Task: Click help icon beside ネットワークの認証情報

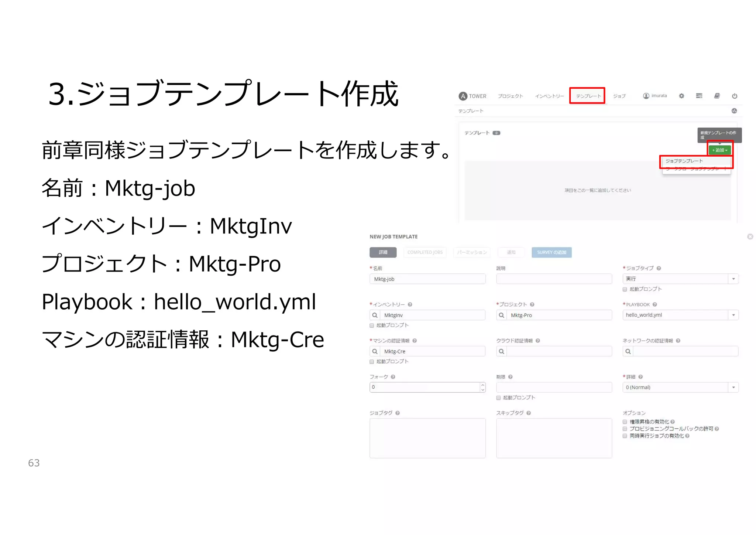Action: pyautogui.click(x=678, y=341)
